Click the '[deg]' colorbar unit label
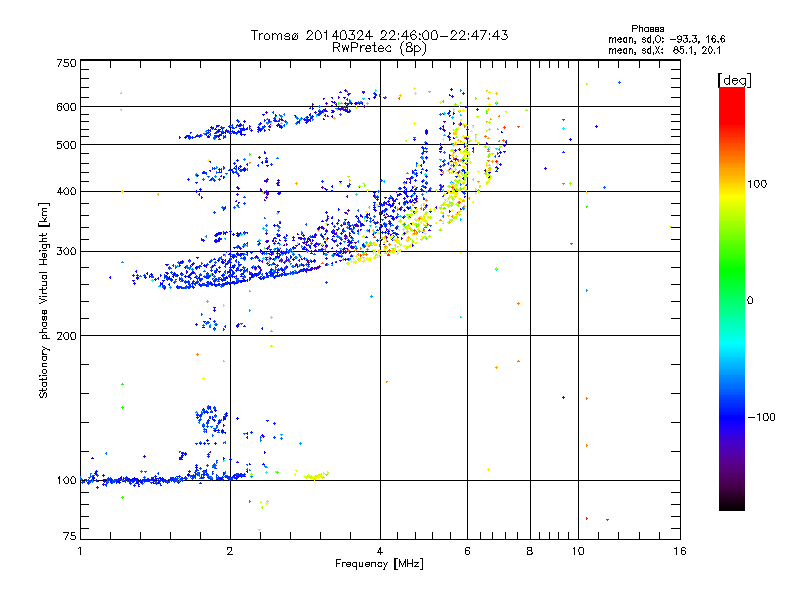The height and width of the screenshot is (600, 800). point(734,80)
